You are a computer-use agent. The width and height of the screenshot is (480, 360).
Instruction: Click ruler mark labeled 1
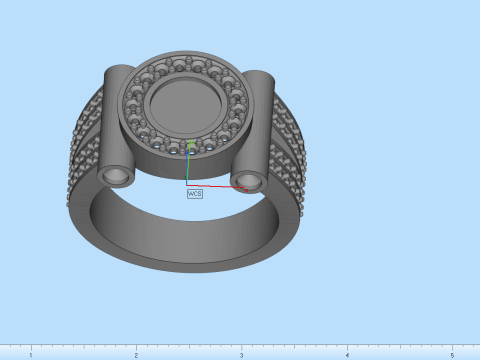(31, 355)
